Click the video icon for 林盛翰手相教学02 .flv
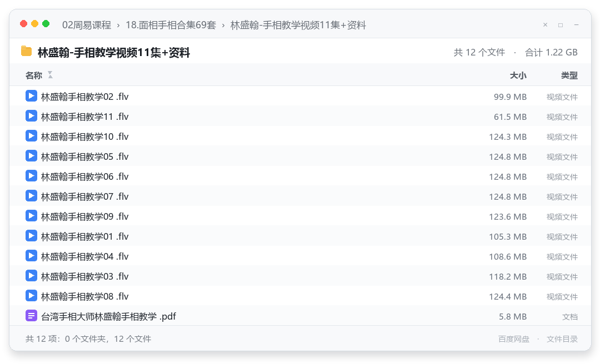 (31, 96)
